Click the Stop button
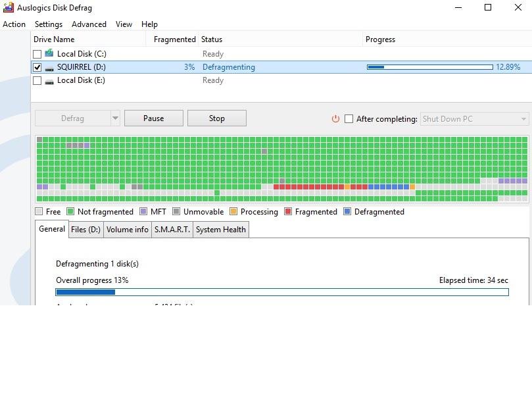The width and height of the screenshot is (532, 404). pyautogui.click(x=217, y=118)
